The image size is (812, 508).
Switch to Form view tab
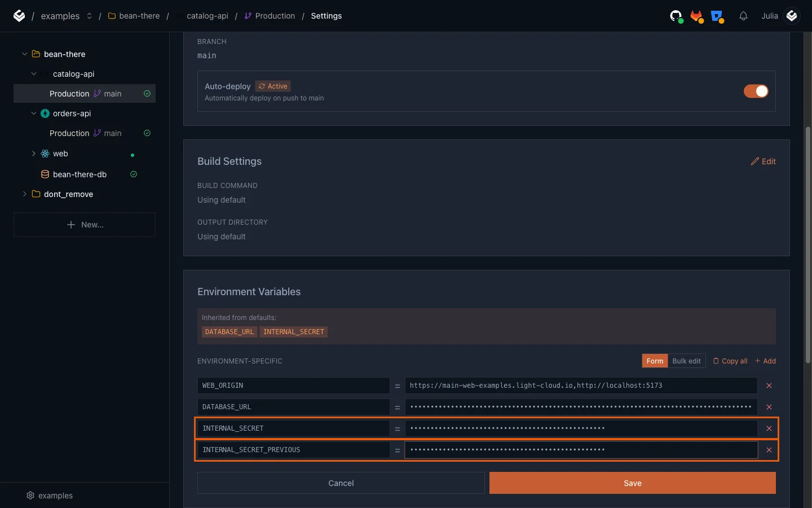point(655,361)
